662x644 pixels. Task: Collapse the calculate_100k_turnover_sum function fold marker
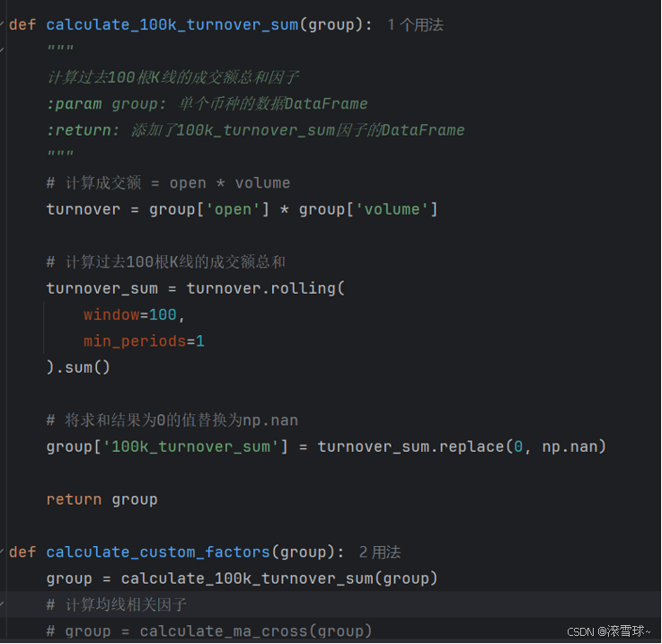(2, 24)
